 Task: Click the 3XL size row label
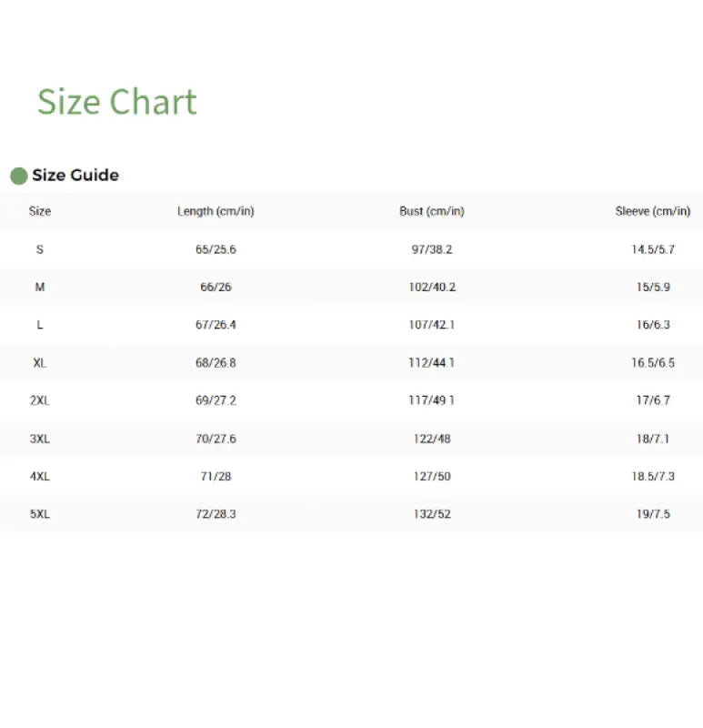pyautogui.click(x=40, y=439)
